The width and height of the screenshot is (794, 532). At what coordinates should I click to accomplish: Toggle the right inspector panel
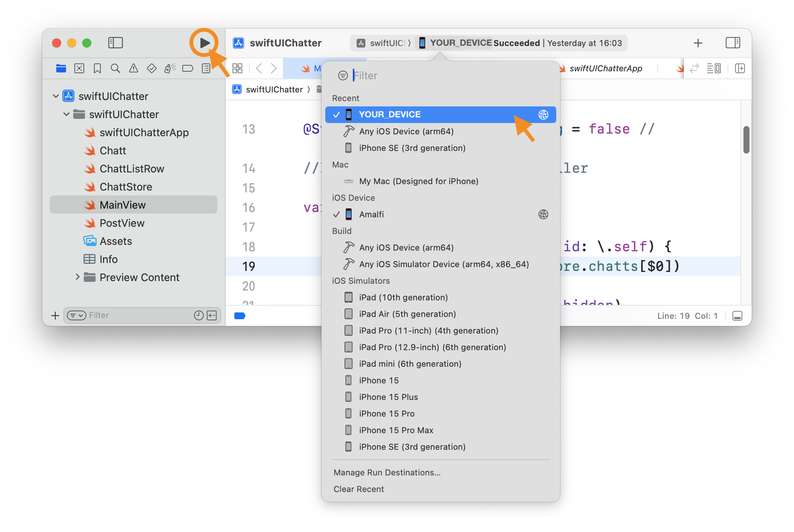click(732, 43)
